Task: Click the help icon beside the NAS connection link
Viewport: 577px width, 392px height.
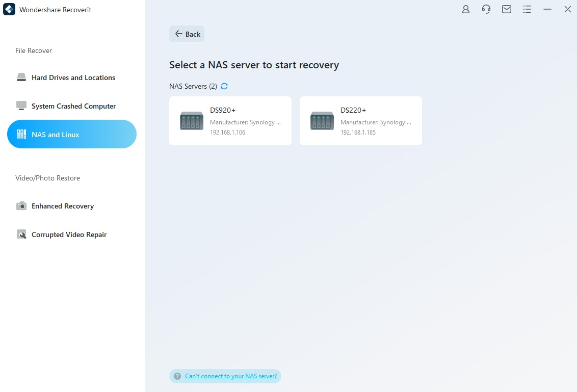Action: tap(177, 376)
